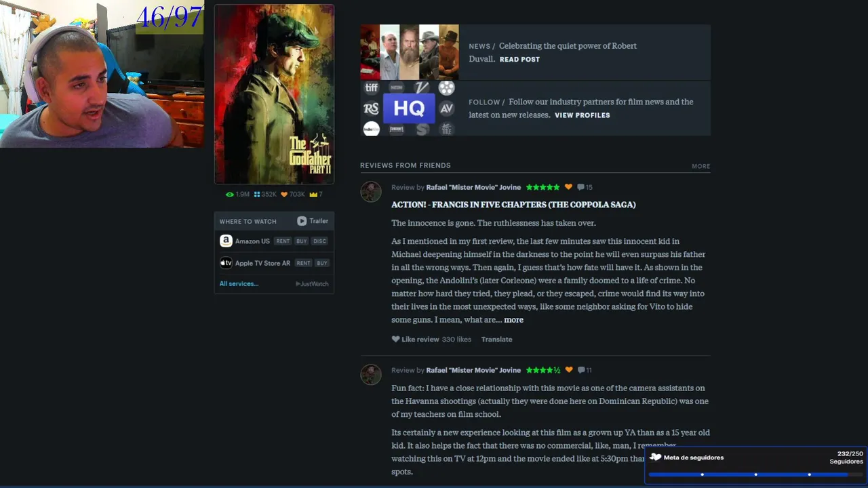Image resolution: width=868 pixels, height=488 pixels.
Task: Click the Apple TV logo icon
Action: 226,263
